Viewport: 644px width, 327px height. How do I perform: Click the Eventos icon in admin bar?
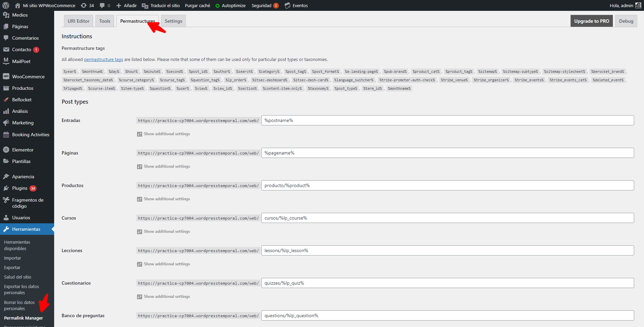(x=287, y=5)
